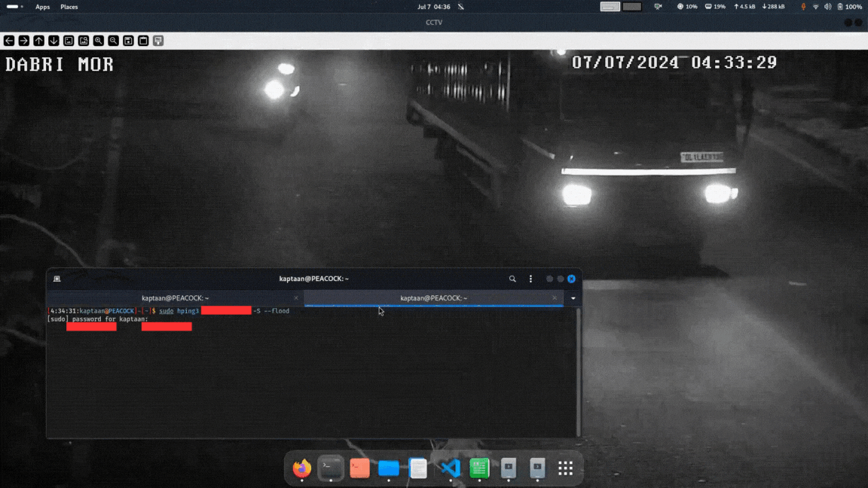Screen dimensions: 868x488
Task: Open the Apps menu in the top bar
Action: coord(42,7)
